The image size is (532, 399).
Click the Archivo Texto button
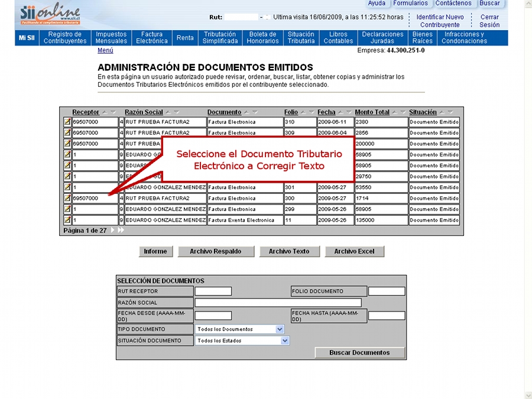click(289, 251)
